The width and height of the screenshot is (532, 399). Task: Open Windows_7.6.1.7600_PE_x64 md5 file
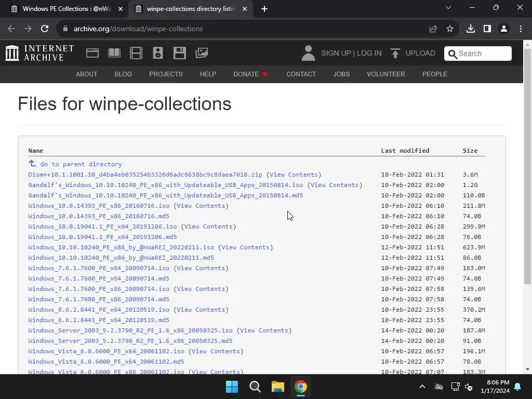click(99, 278)
